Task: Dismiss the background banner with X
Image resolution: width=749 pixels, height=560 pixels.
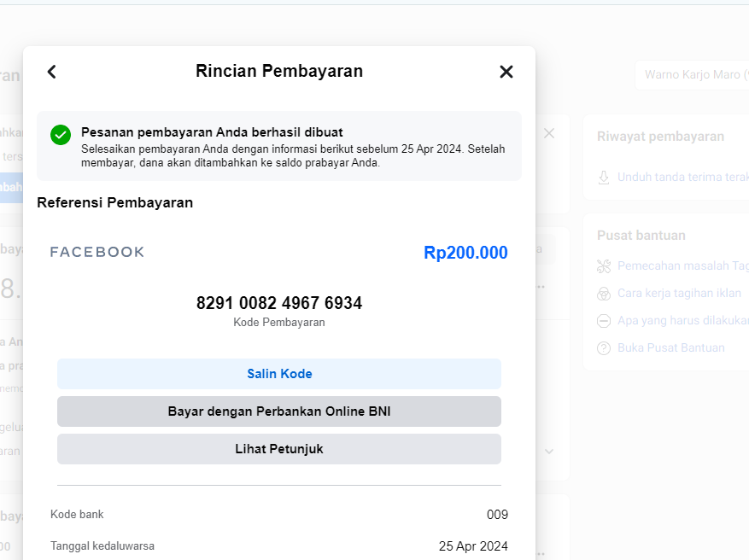Action: pos(549,133)
